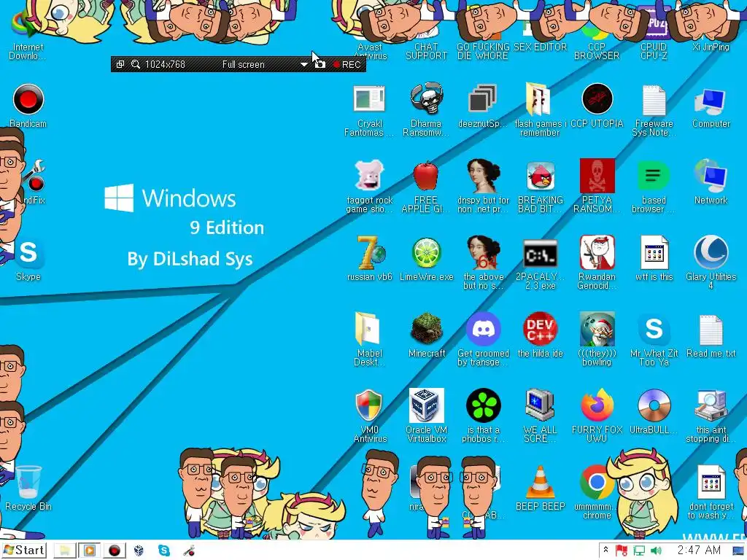Open the 'dnspy but for non .net' portrait icon
The height and width of the screenshot is (560, 747).
tap(483, 176)
